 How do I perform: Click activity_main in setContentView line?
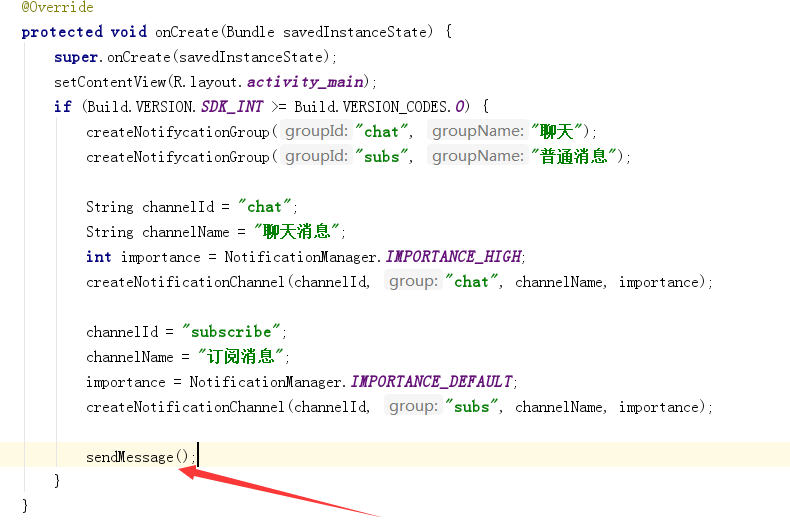point(305,82)
